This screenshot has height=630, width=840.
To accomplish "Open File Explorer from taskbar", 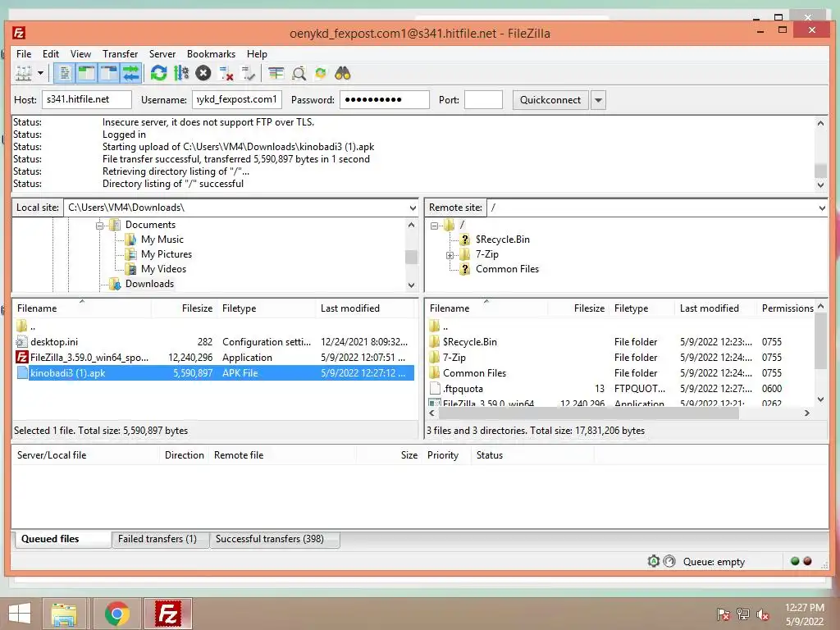I will (x=64, y=614).
